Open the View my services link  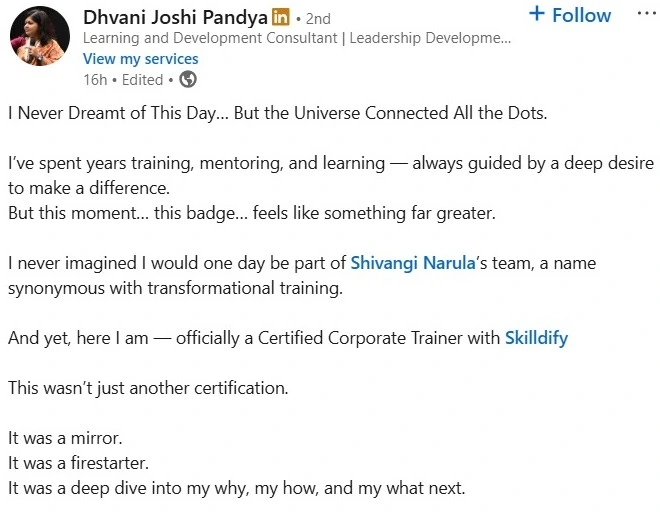[x=140, y=59]
